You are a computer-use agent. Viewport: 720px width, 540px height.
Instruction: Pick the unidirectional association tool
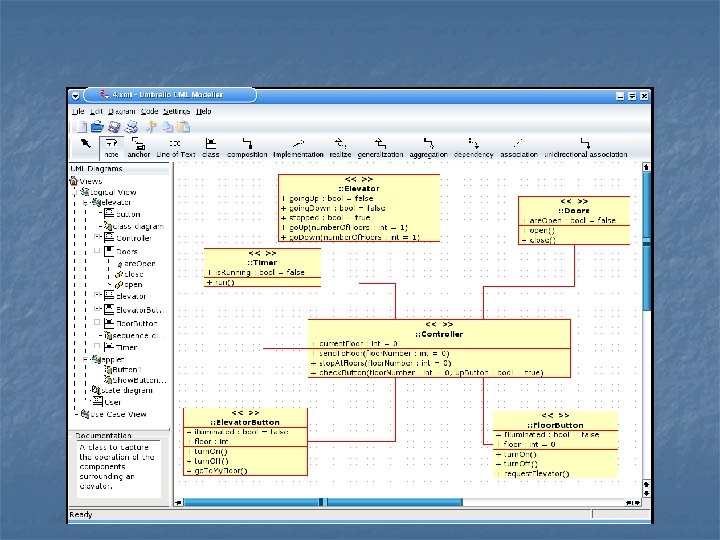pyautogui.click(x=585, y=144)
